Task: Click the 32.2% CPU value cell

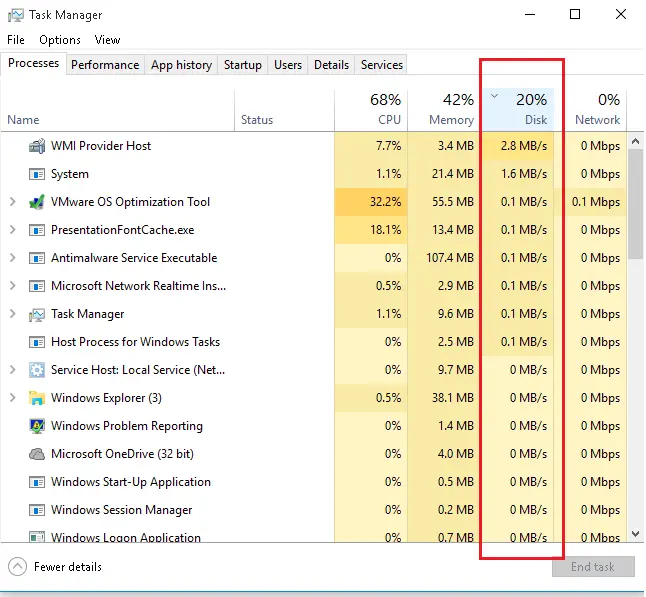Action: 371,202
